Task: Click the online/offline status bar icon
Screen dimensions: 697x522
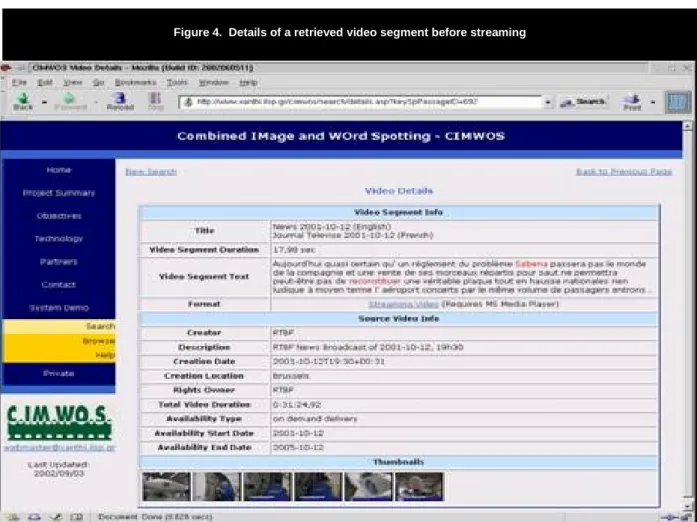Action: (669, 517)
